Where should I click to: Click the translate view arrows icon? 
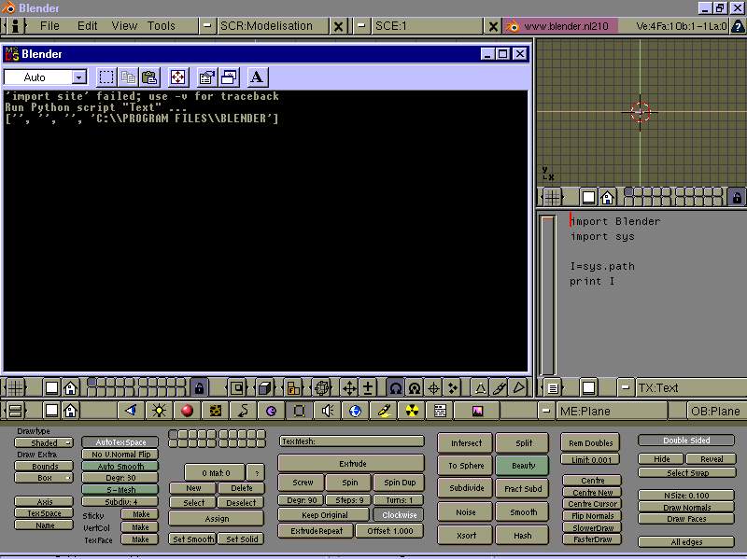(x=349, y=387)
